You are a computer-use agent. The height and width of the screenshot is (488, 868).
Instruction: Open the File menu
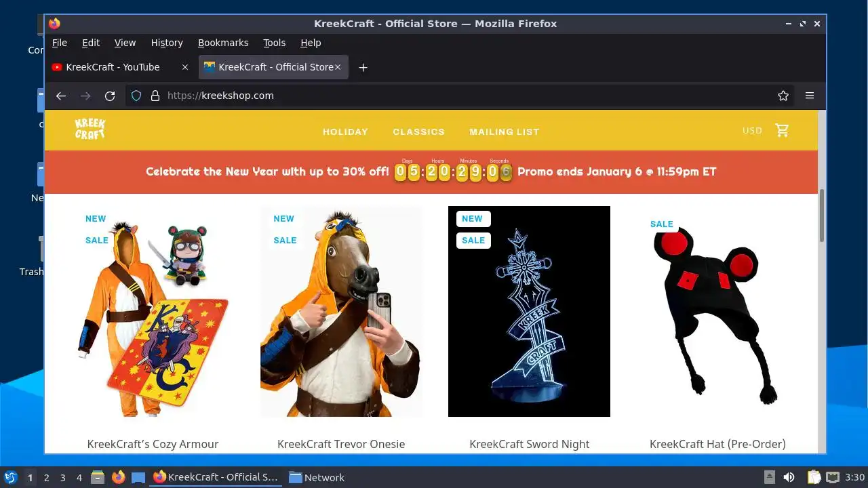pos(60,43)
